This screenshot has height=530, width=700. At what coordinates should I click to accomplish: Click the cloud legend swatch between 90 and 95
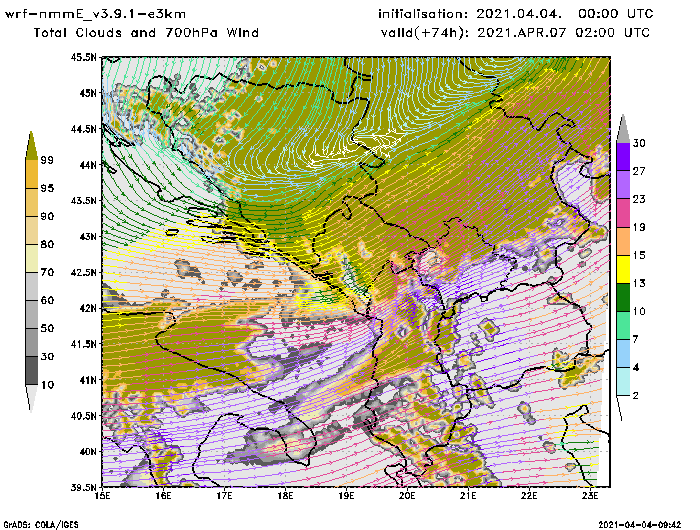[32, 202]
